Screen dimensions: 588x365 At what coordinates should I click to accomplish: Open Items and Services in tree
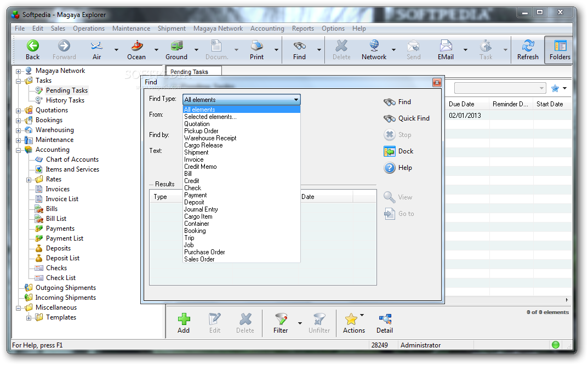pyautogui.click(x=72, y=169)
